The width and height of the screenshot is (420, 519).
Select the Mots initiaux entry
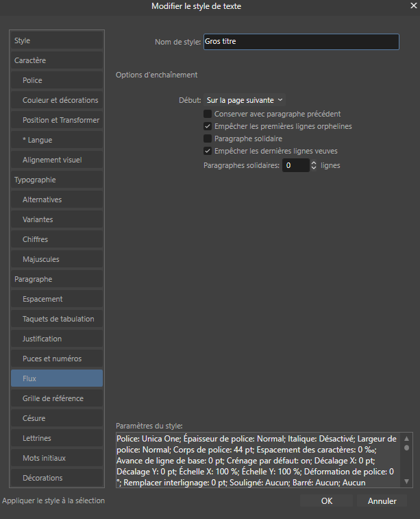point(57,458)
